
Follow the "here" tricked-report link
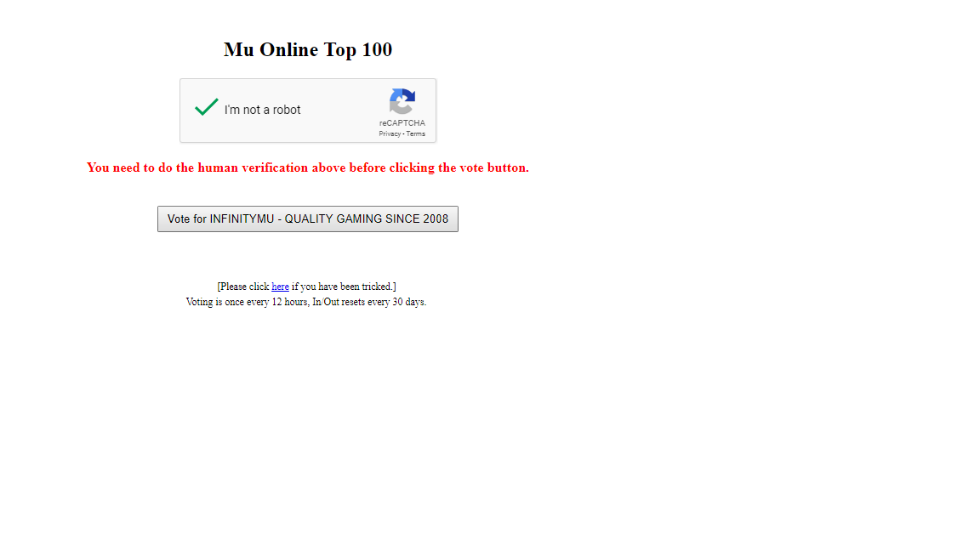(280, 287)
